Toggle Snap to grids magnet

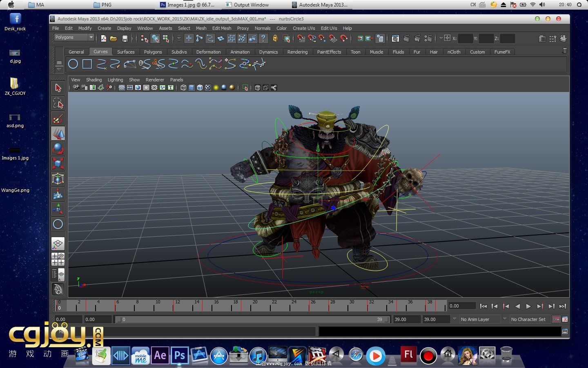pos(301,38)
